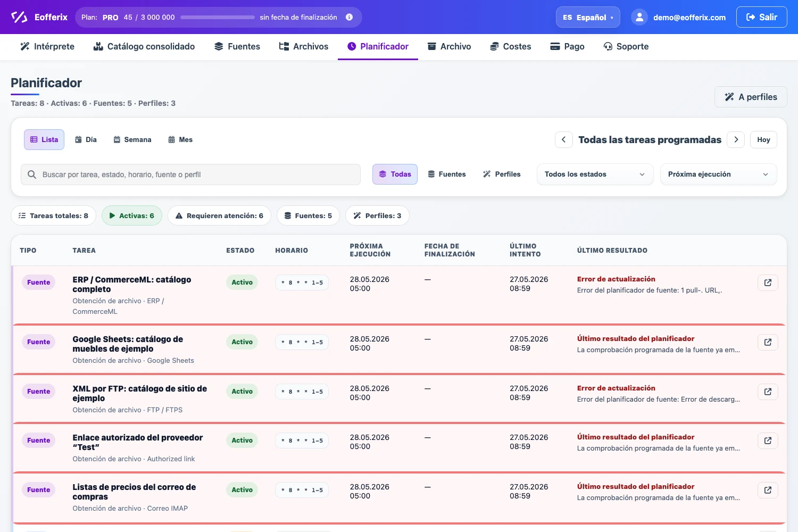Image resolution: width=798 pixels, height=532 pixels.
Task: Filter tasks by Perfiles type
Action: point(502,174)
